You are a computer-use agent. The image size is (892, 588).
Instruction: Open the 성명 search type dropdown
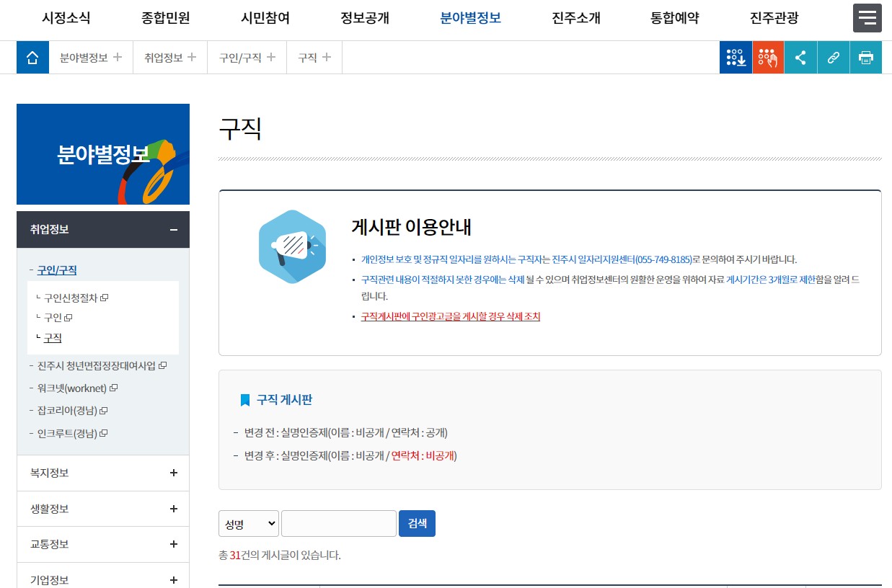pos(249,524)
